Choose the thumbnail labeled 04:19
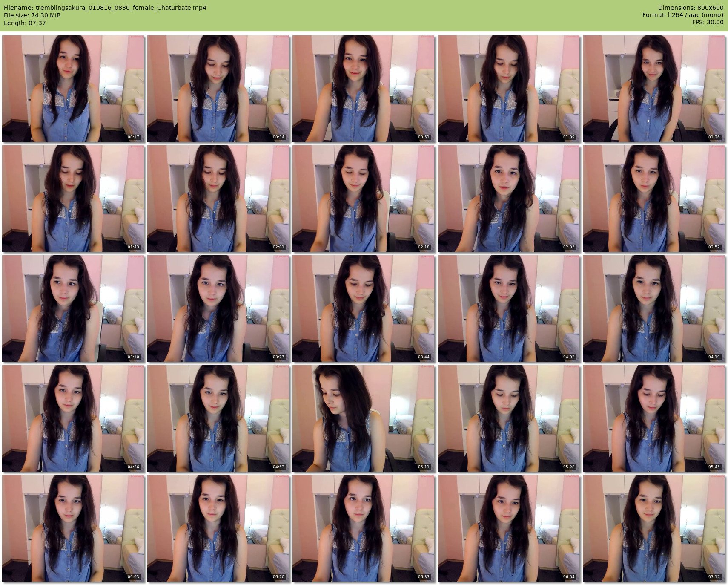This screenshot has width=728, height=585. pyautogui.click(x=654, y=308)
